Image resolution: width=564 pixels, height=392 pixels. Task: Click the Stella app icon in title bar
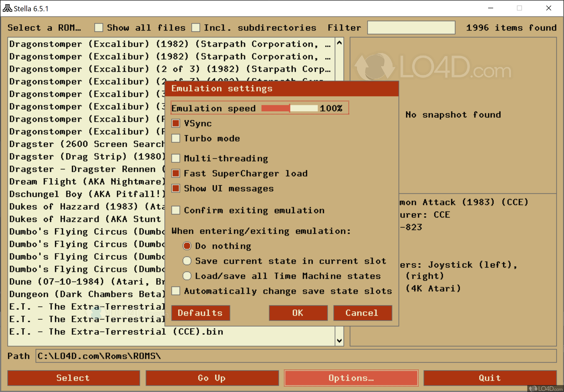point(7,8)
